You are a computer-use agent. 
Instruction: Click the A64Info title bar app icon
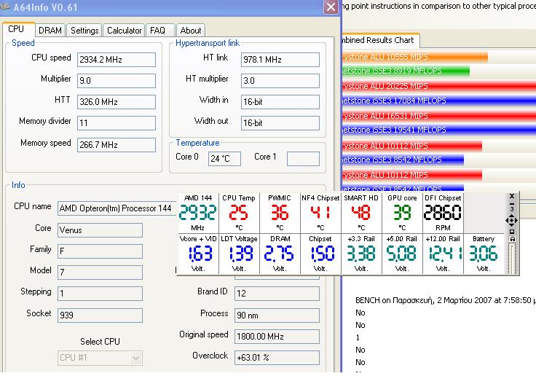[x=4, y=7]
